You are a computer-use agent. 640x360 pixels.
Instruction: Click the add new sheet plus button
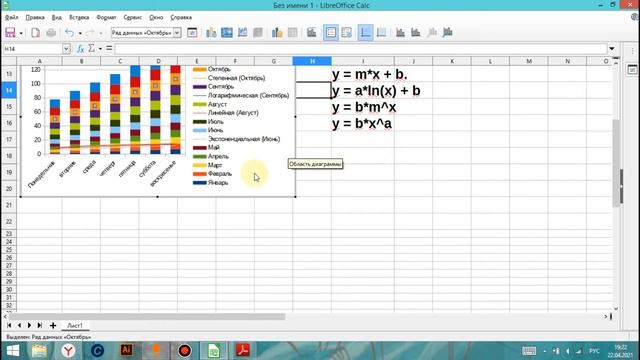tap(53, 326)
